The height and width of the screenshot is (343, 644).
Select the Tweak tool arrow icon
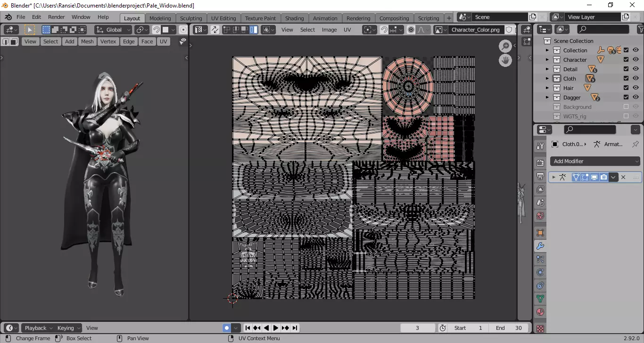coord(30,30)
